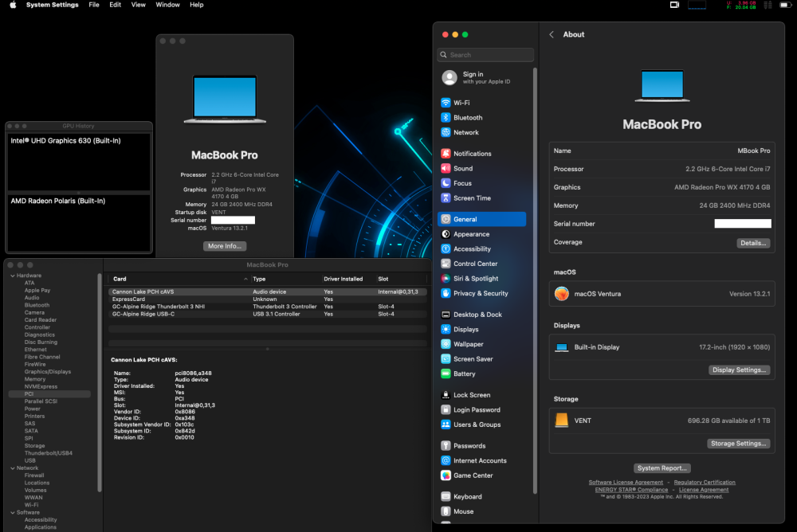Open the View menu

point(138,5)
